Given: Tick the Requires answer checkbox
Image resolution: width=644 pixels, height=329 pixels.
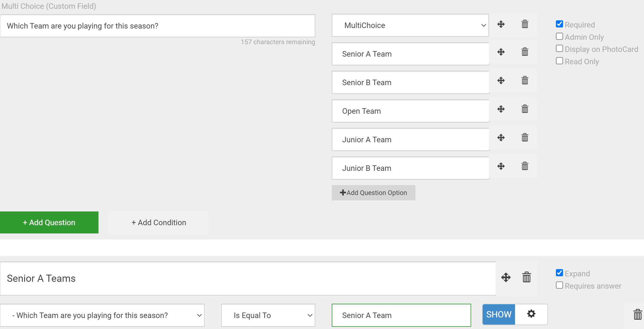Looking at the screenshot, I should coord(559,285).
